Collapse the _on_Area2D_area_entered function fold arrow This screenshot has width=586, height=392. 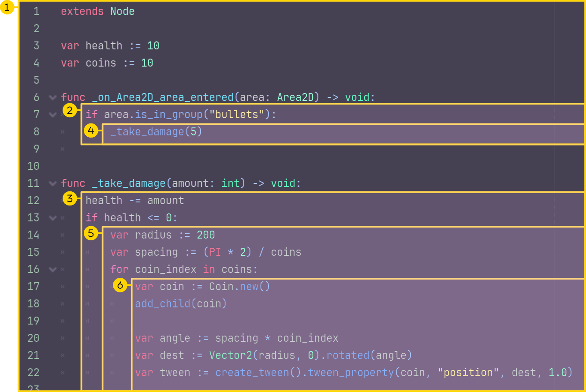coord(53,97)
